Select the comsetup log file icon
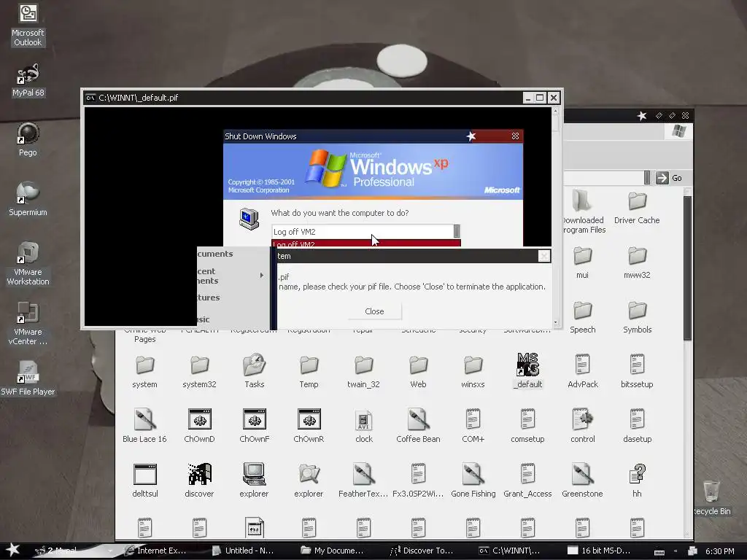 coord(527,426)
